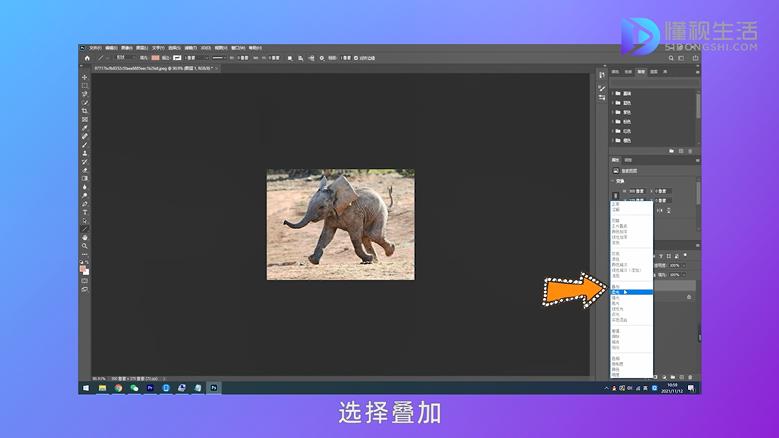Open path alignment icon in options bar
This screenshot has width=779, height=438.
pos(301,58)
